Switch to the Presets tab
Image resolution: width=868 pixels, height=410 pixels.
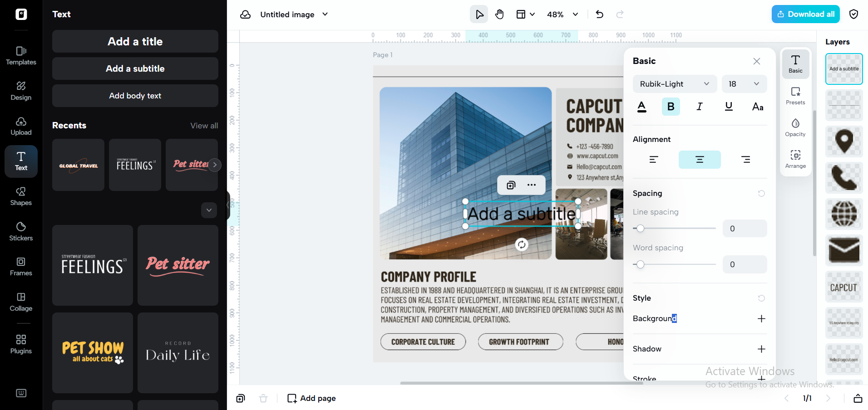[795, 96]
